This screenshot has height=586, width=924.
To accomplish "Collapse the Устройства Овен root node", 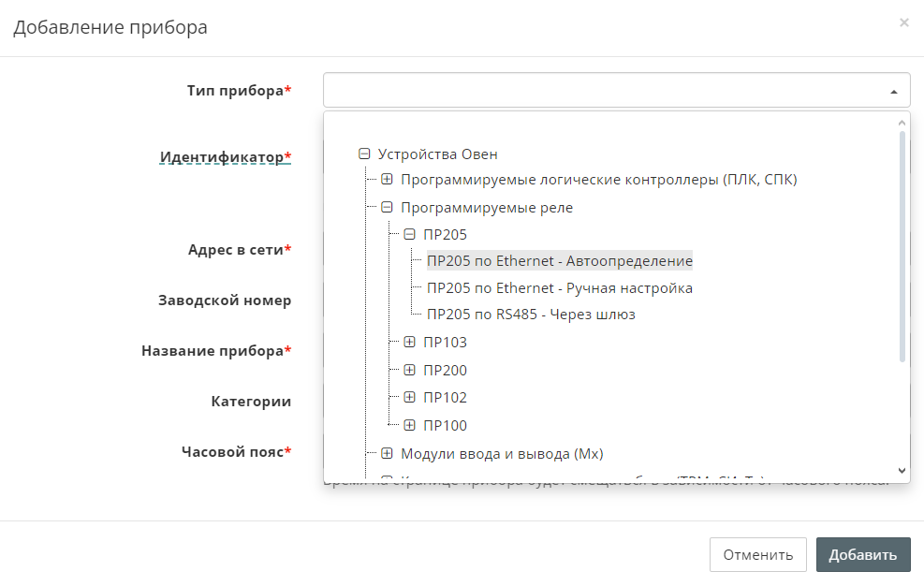I will click(365, 154).
